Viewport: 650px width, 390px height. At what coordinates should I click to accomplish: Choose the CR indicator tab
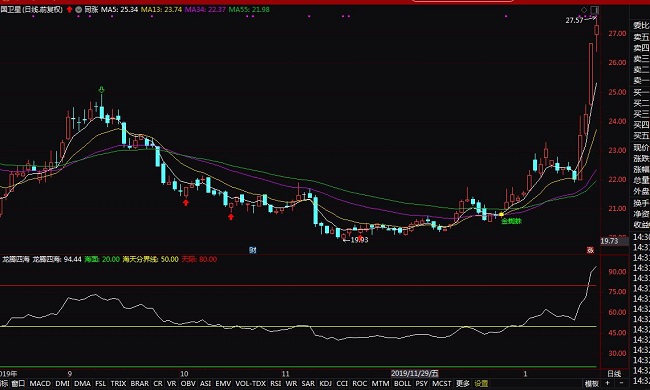pos(158,384)
